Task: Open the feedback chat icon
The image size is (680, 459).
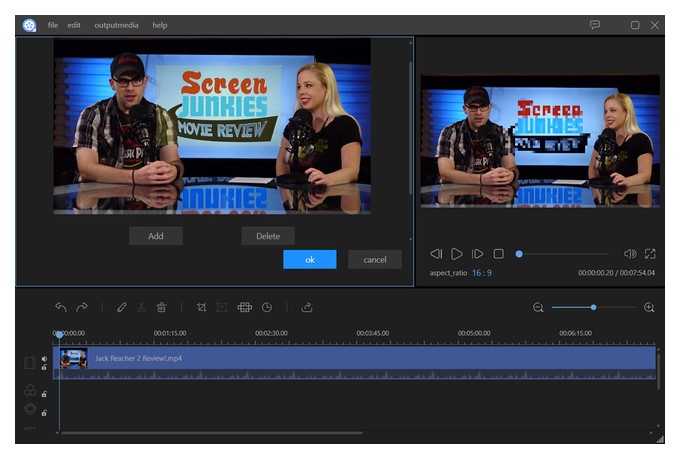Action: click(x=595, y=25)
